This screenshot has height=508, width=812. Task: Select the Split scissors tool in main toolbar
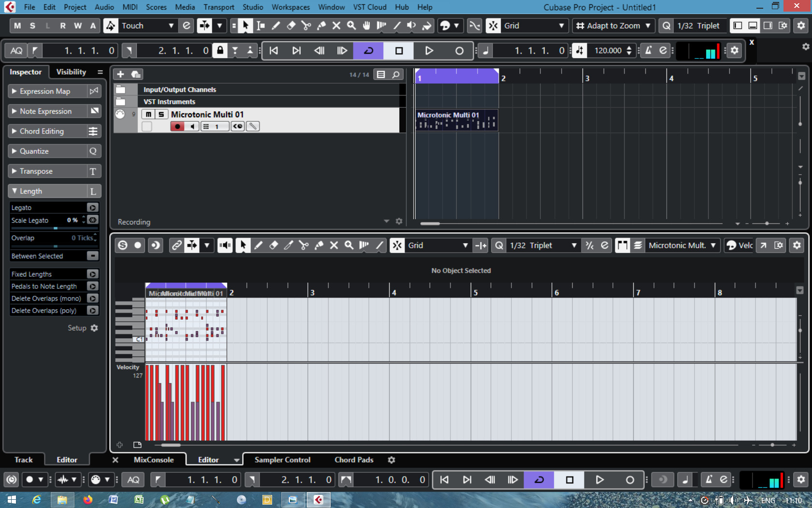coord(306,26)
